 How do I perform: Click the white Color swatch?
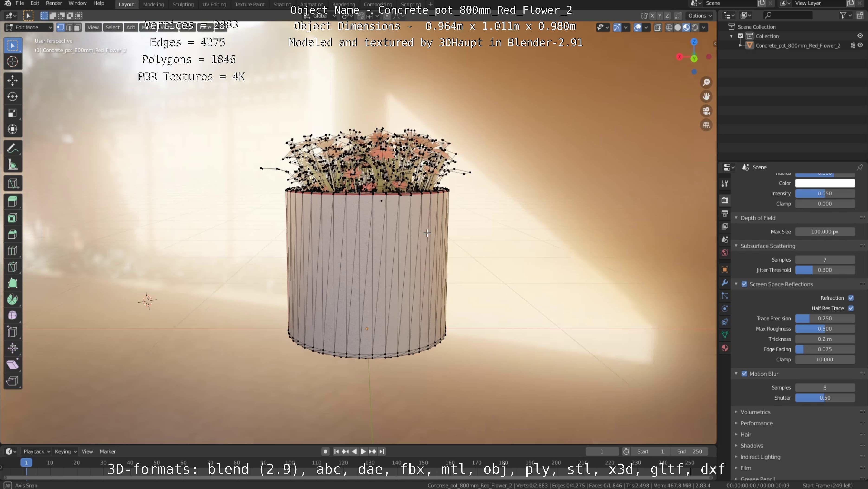(x=825, y=183)
